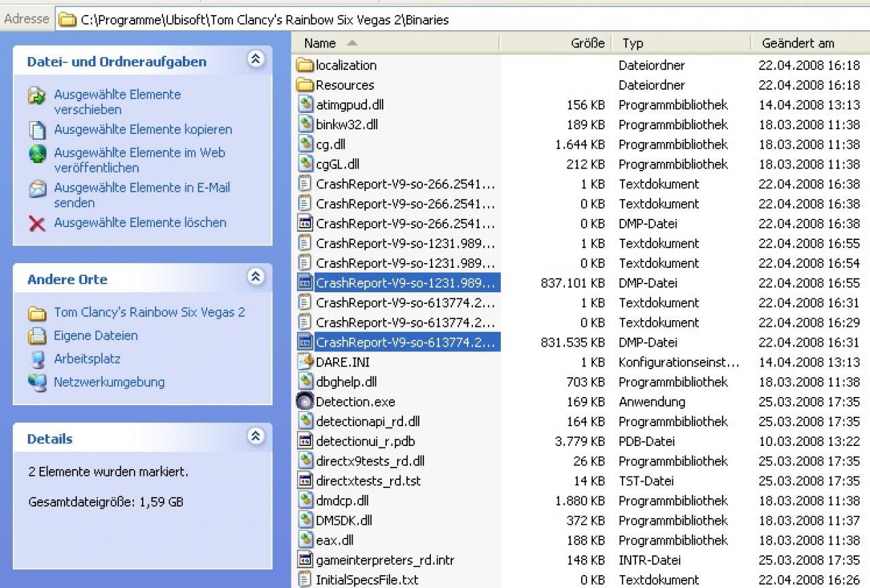This screenshot has height=588, width=870.
Task: Select the DARE.INI configuration file icon
Action: point(305,362)
